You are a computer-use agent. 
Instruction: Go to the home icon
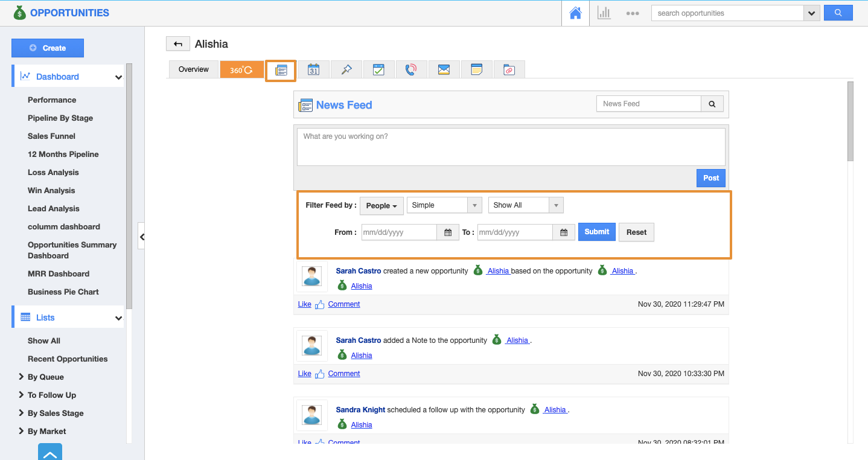coord(575,13)
